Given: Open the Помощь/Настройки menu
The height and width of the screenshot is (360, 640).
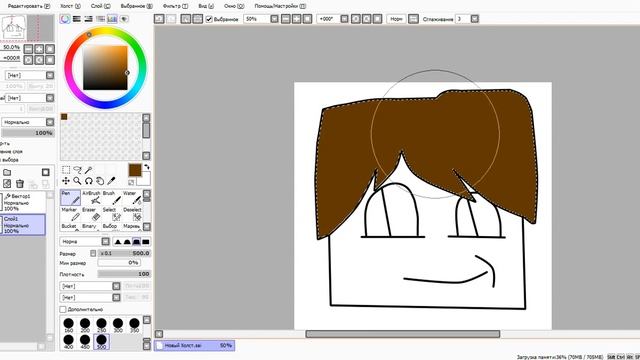Looking at the screenshot, I should [280, 6].
